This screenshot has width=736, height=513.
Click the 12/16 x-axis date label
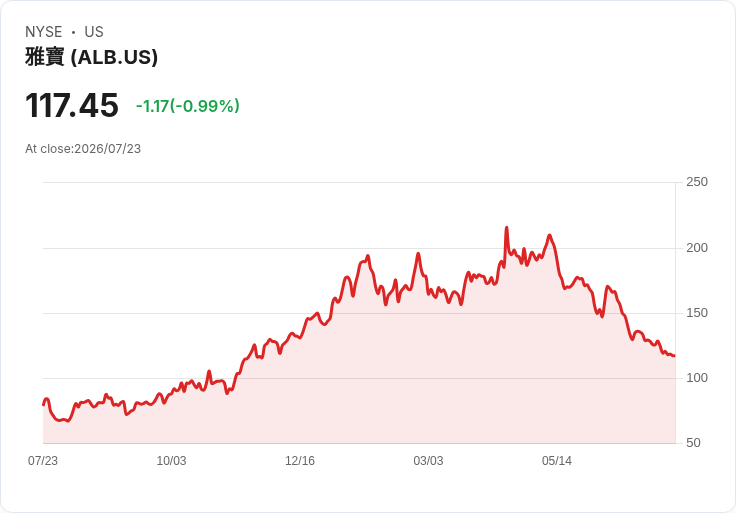pos(300,461)
